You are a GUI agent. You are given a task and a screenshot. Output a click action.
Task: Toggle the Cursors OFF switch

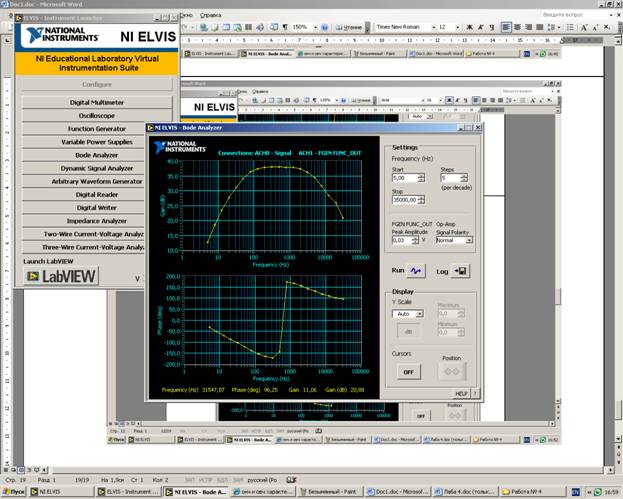[408, 372]
